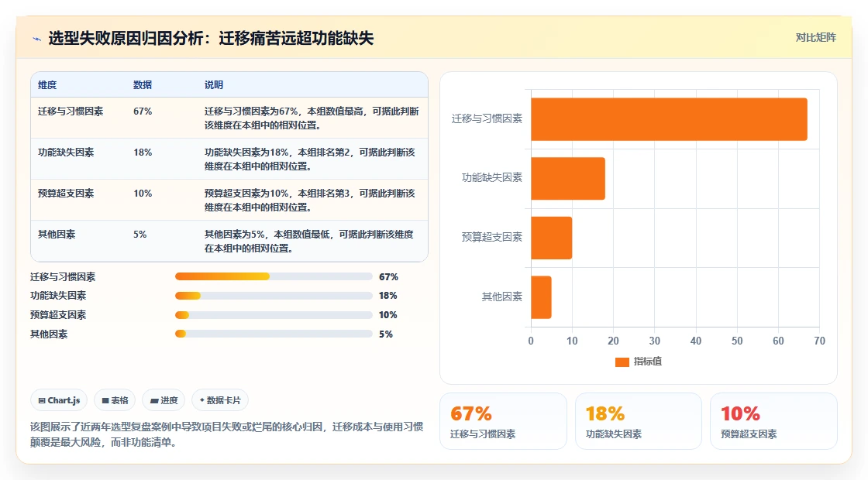Viewport: 868px width, 480px height.
Task: Click the 其他因素 5% progress bar
Action: pos(274,334)
